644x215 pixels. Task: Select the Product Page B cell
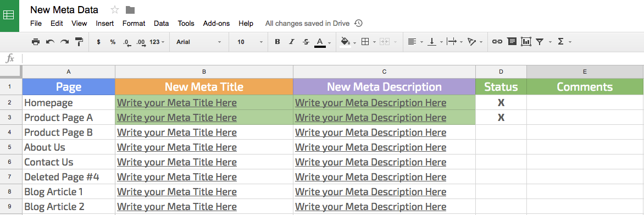69,133
